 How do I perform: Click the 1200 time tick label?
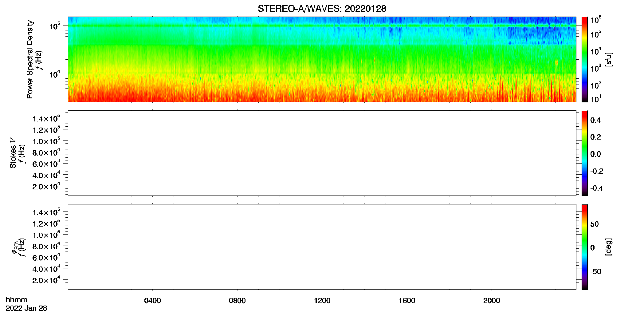[322, 301]
